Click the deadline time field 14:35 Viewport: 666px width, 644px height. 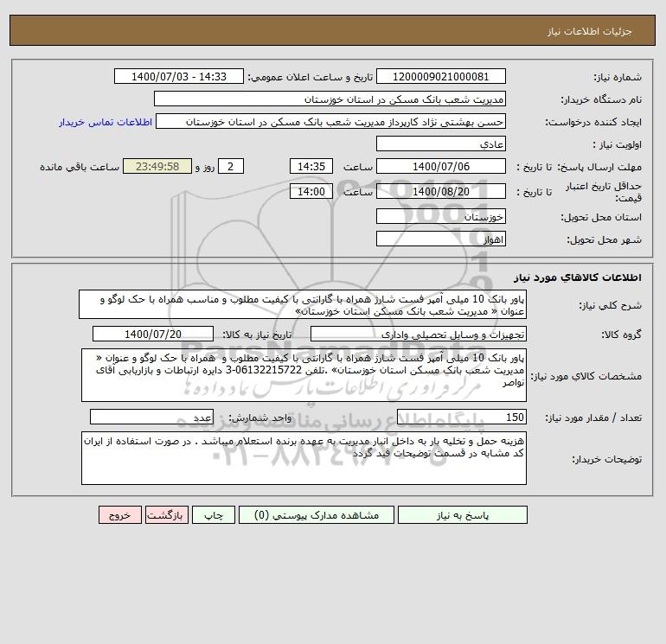pos(311,167)
